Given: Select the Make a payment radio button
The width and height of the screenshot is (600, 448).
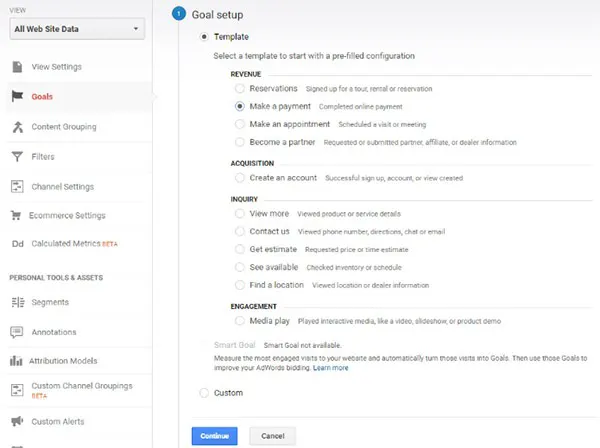Looking at the screenshot, I should click(240, 106).
